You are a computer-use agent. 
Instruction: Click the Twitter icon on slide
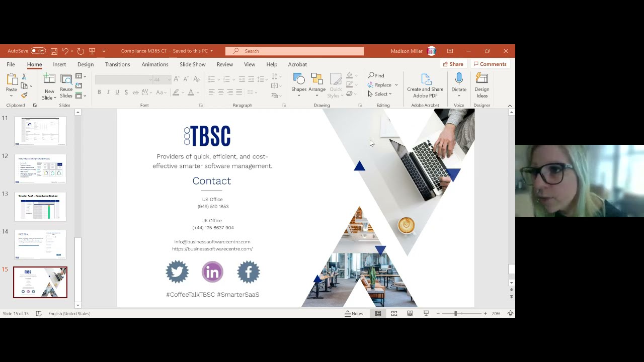[177, 271]
